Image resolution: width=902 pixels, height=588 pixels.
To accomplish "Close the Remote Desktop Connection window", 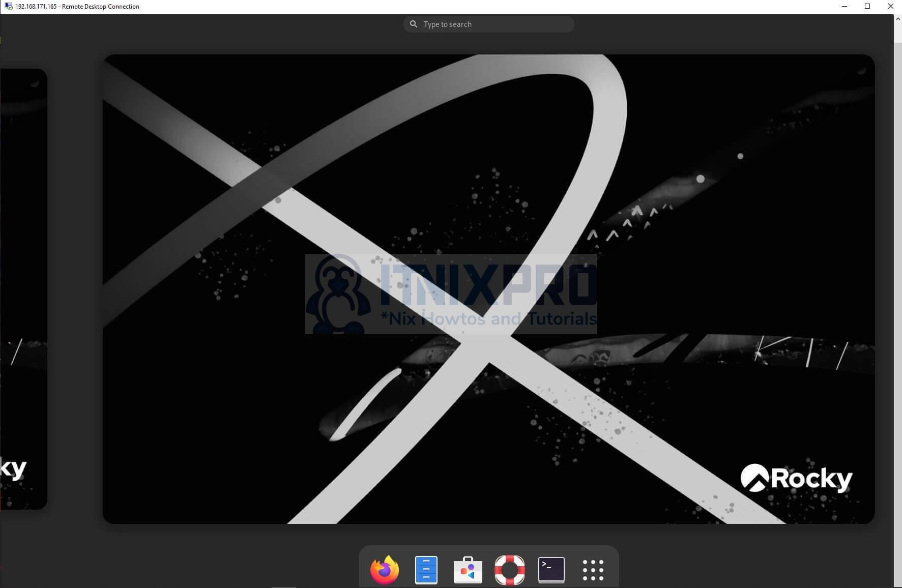I will coord(890,6).
